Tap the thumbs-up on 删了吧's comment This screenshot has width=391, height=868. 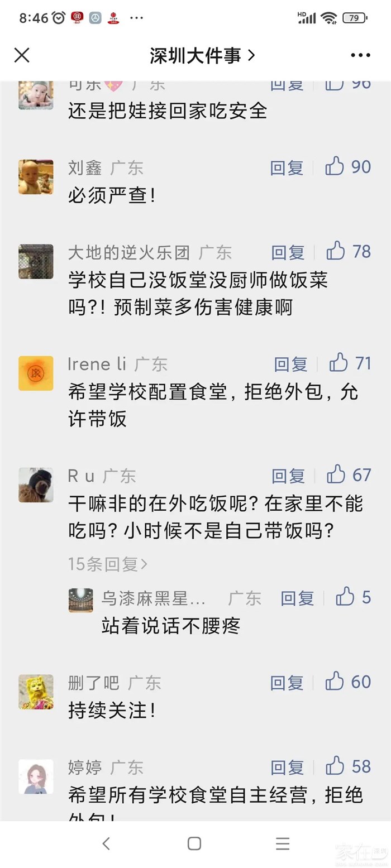coord(335,682)
